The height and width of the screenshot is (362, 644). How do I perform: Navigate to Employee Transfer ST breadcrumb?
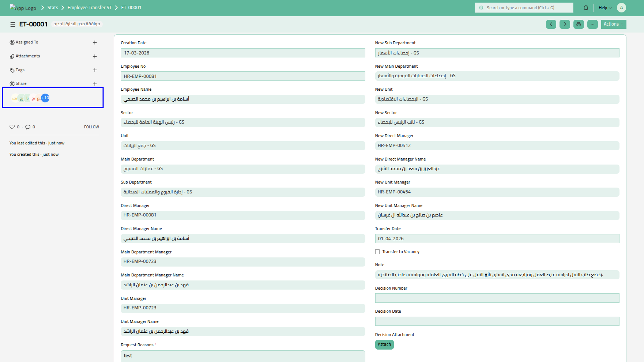click(x=90, y=8)
